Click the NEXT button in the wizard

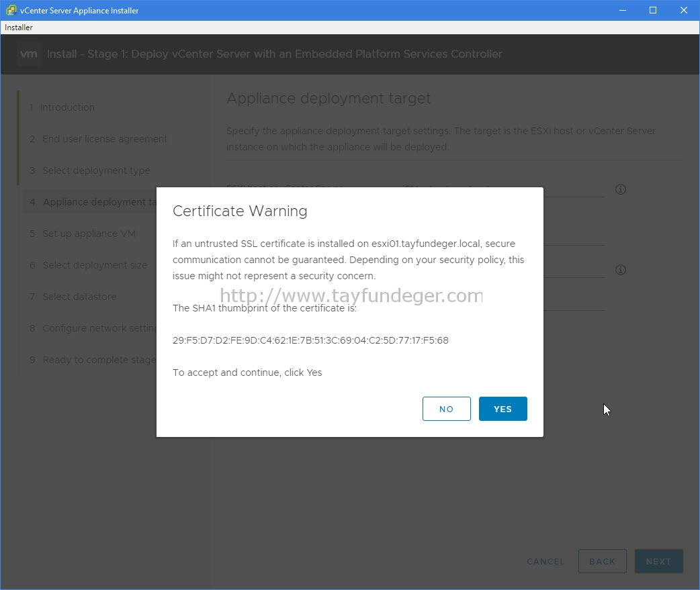(x=658, y=561)
